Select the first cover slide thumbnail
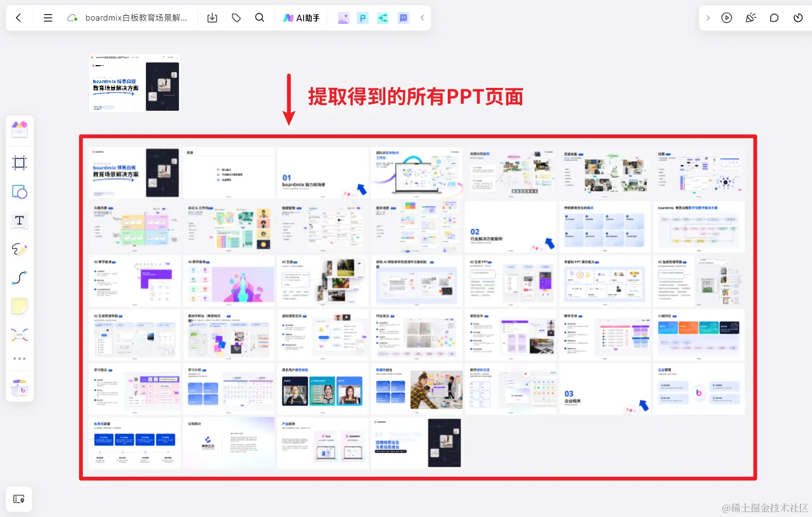This screenshot has height=517, width=812. tap(134, 172)
